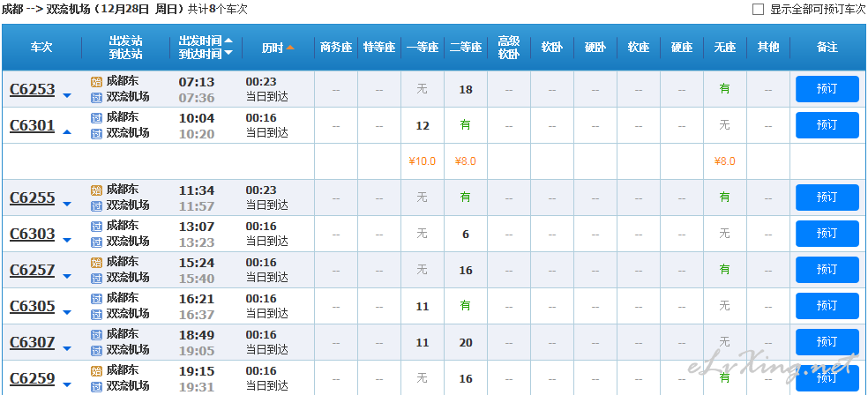
Task: Click 过 icon beside C6301 双流机场
Action: 96,134
